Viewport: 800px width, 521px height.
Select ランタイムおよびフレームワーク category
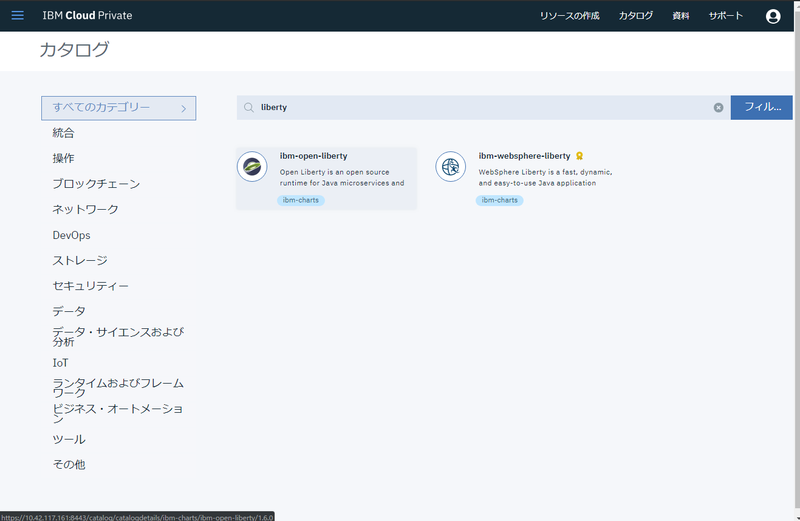118,388
